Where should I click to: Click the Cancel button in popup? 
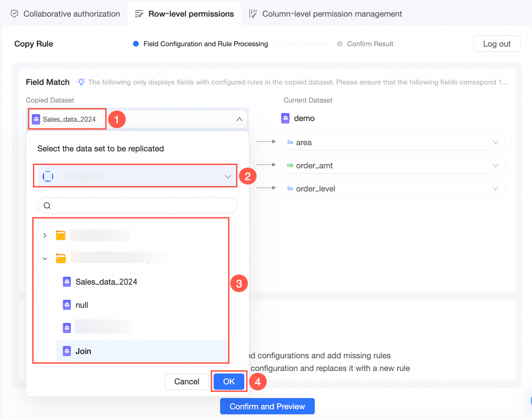[x=187, y=381]
